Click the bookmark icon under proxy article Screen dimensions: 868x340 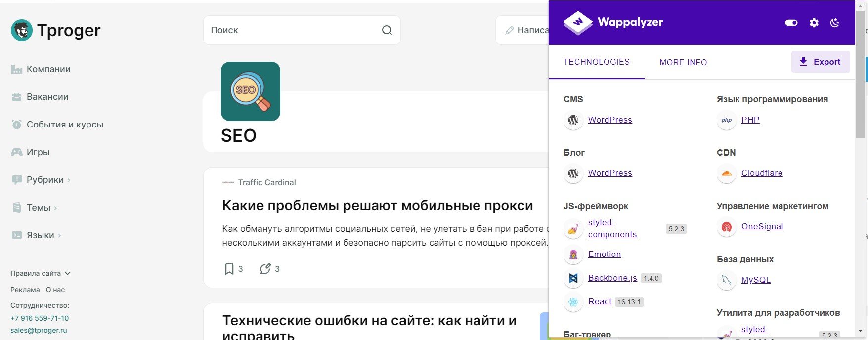pyautogui.click(x=229, y=269)
